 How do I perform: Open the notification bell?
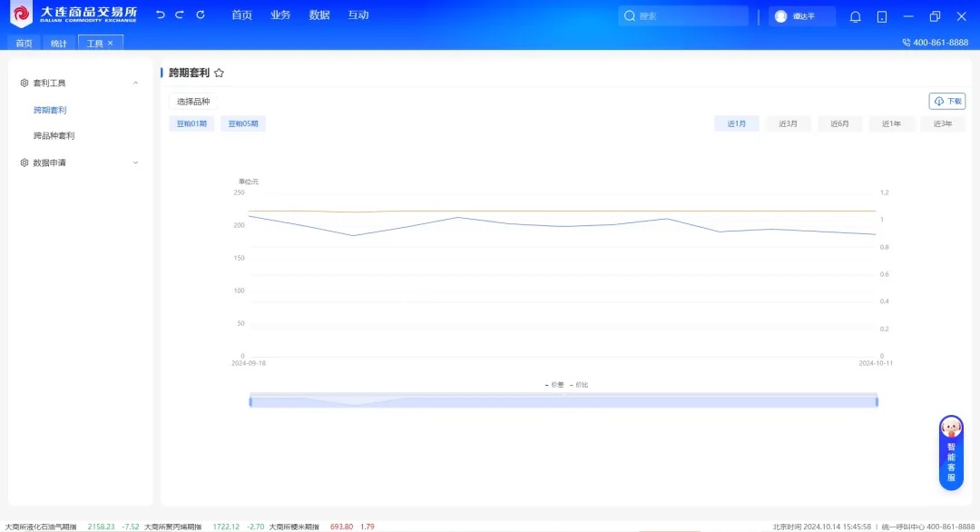(x=855, y=16)
